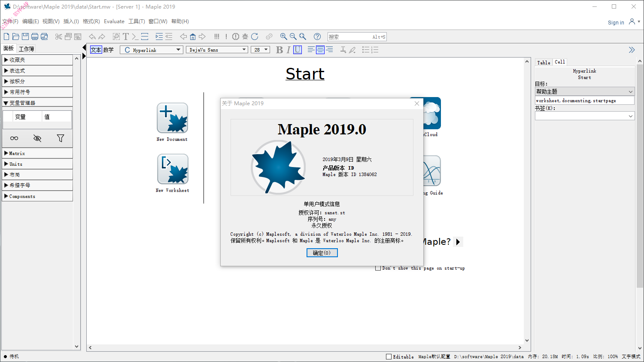Insert Maple input prompt icon
The height and width of the screenshot is (362, 644).
tap(135, 37)
